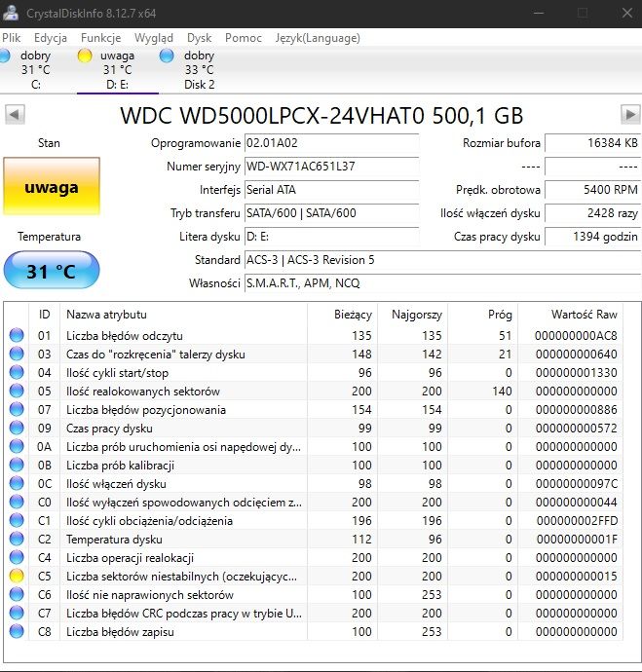Open the Funkcje menu
This screenshot has height=672, width=642.
point(100,38)
